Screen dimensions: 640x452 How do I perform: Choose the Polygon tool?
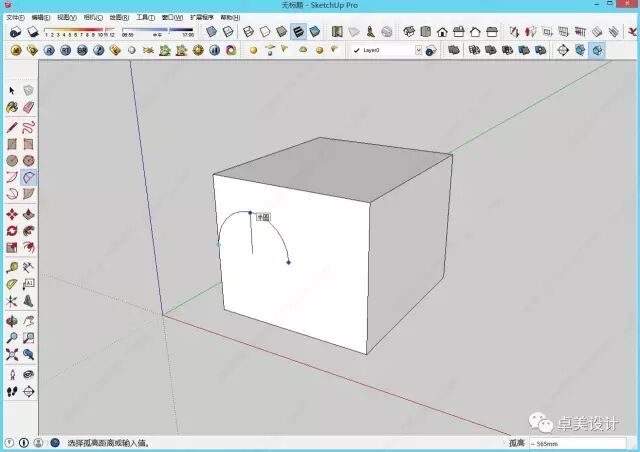point(29,160)
